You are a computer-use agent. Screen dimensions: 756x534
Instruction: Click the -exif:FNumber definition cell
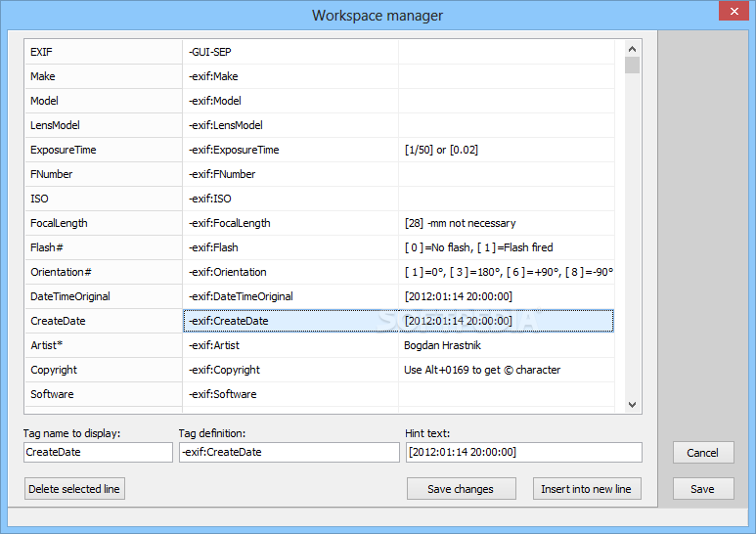pyautogui.click(x=290, y=174)
